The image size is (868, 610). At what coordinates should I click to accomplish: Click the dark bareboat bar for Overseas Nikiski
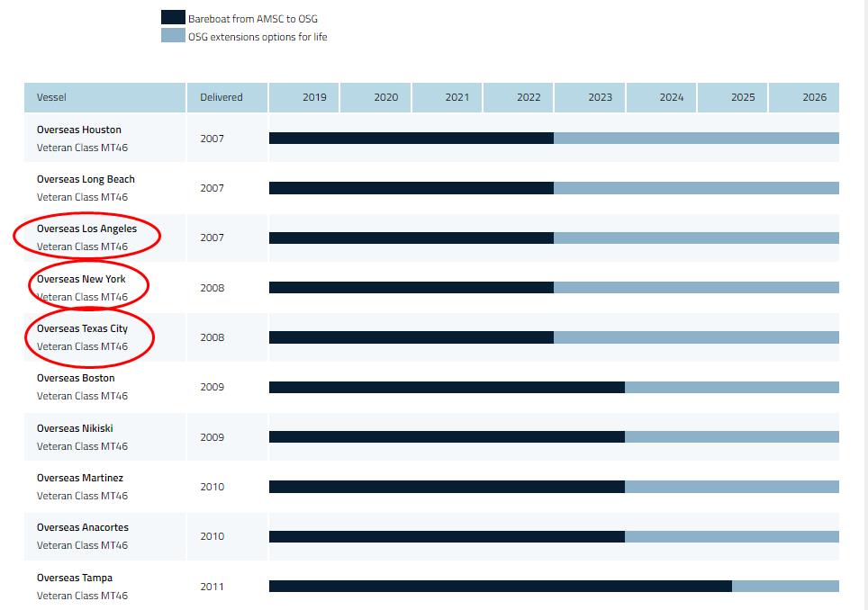coord(447,437)
